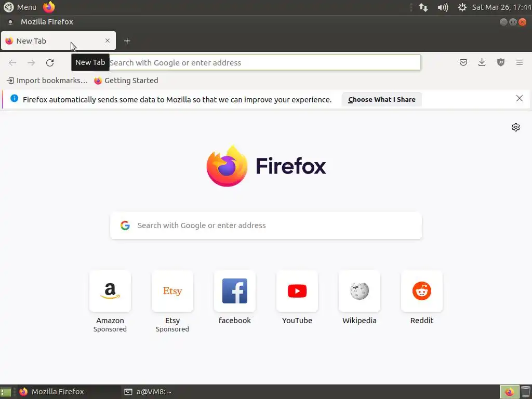532x399 pixels.
Task: Focus the center Google search box
Action: 266,225
